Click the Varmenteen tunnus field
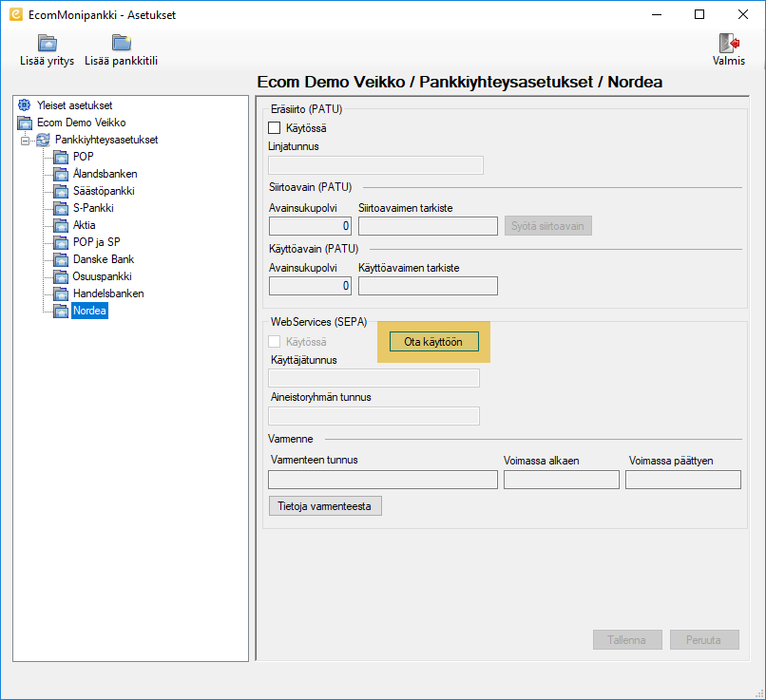 382,480
